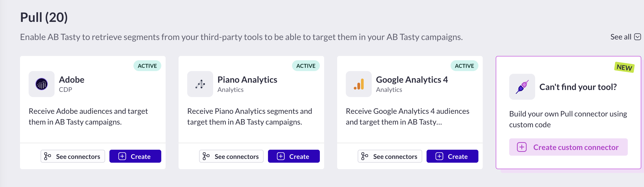This screenshot has height=187, width=644.
Task: Create a Piano Analytics connector
Action: coord(294,156)
